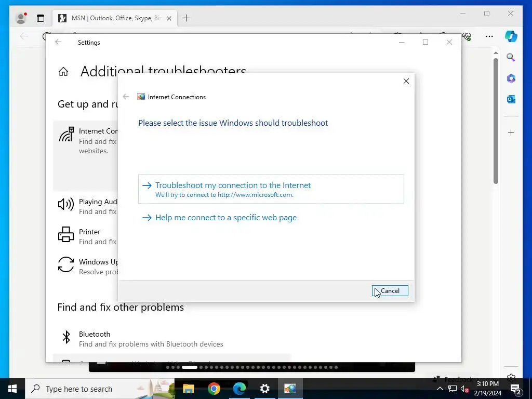This screenshot has width=532, height=399.
Task: Go to Settings home icon
Action: coord(63,72)
